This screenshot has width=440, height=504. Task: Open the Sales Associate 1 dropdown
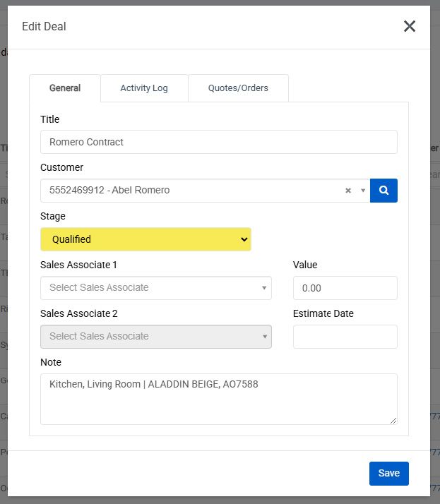pyautogui.click(x=156, y=288)
